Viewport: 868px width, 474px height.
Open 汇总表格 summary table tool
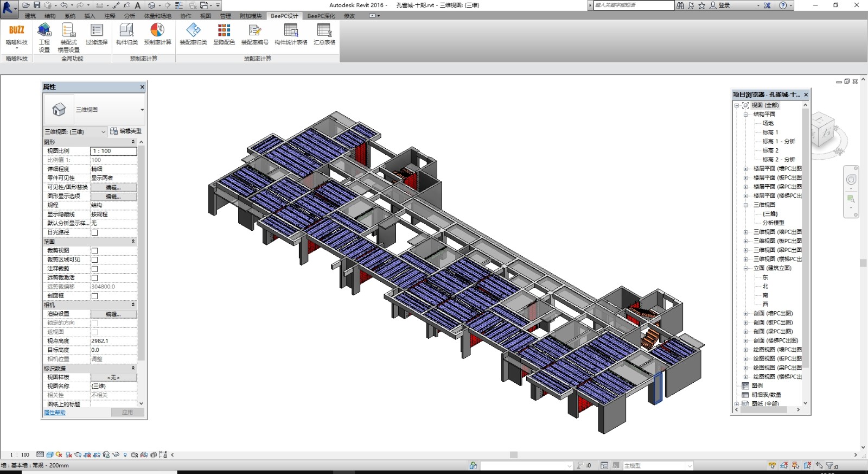(324, 34)
